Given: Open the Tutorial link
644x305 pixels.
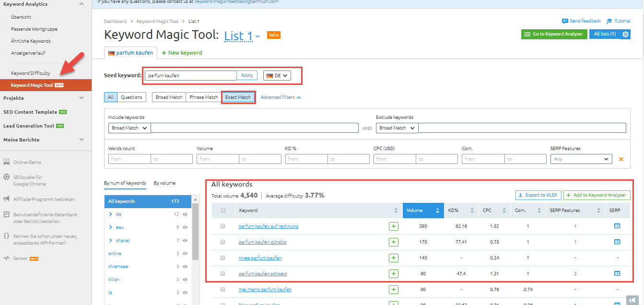Looking at the screenshot, I should point(619,21).
